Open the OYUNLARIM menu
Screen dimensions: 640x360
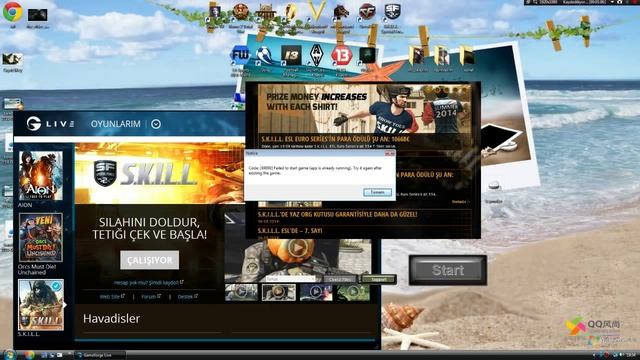(x=116, y=124)
